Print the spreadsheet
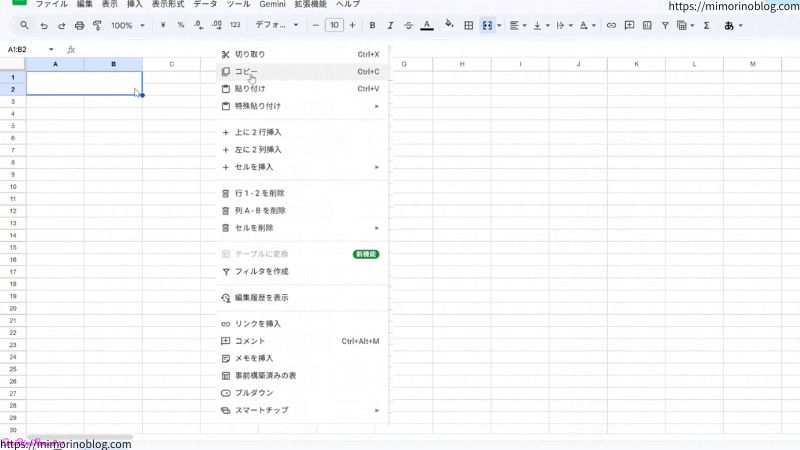Viewport: 800px width, 450px height. (79, 26)
